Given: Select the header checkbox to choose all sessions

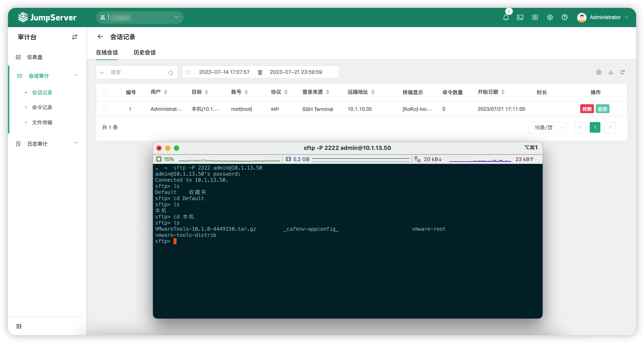Looking at the screenshot, I should [105, 92].
